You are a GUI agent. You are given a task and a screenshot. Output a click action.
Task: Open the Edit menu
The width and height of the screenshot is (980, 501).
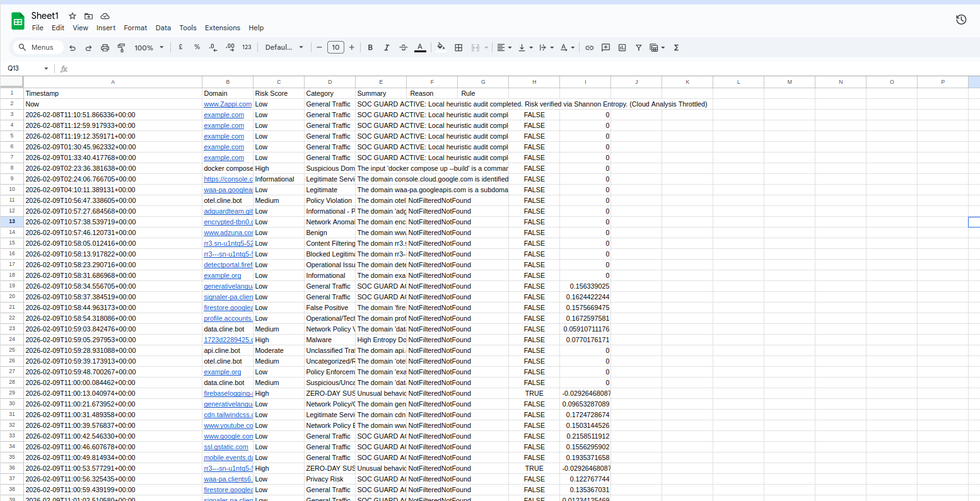(x=58, y=28)
